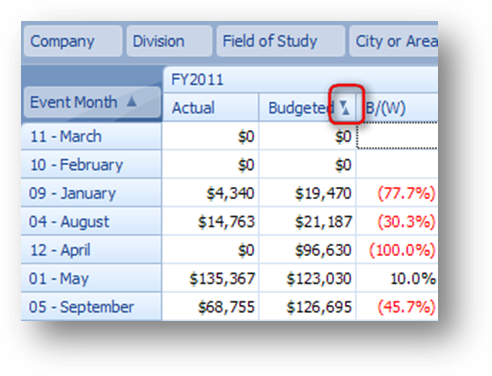
Task: Select the 05 - September row header
Action: (91, 307)
